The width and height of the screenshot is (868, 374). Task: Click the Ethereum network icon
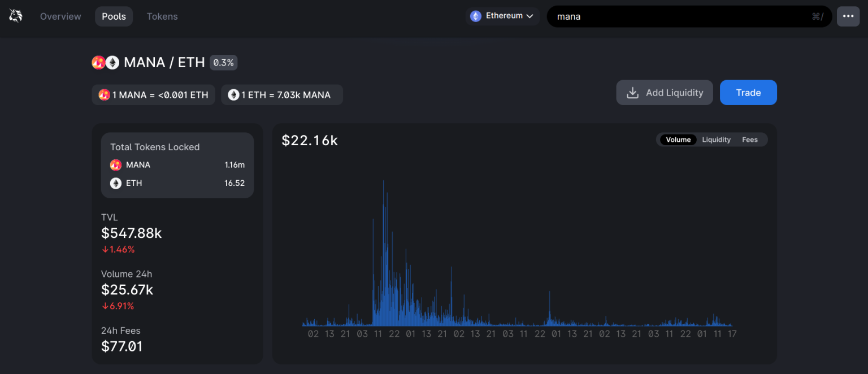[x=475, y=16]
